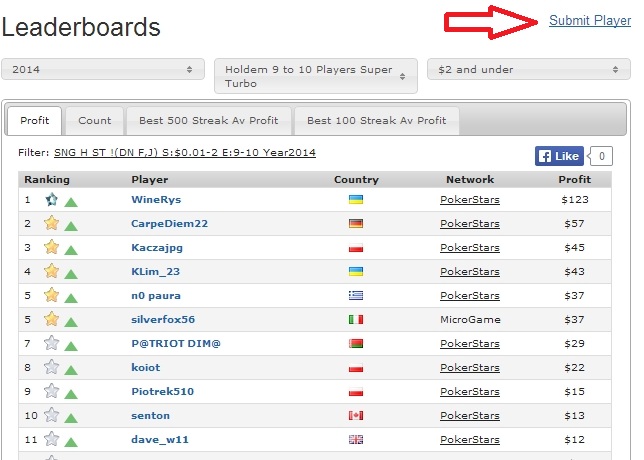Screen dimensions: 644x460
Task: Click green up arrow in KLim_23 row
Action: 71,274
